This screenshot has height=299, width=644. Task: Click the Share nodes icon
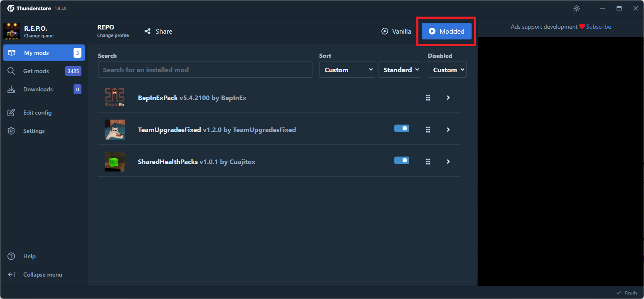pyautogui.click(x=147, y=31)
